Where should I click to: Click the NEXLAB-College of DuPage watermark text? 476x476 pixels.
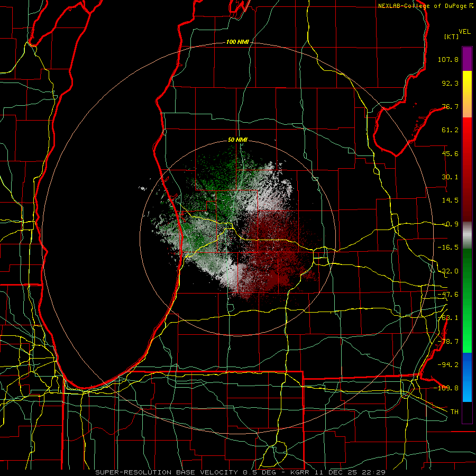[425, 6]
